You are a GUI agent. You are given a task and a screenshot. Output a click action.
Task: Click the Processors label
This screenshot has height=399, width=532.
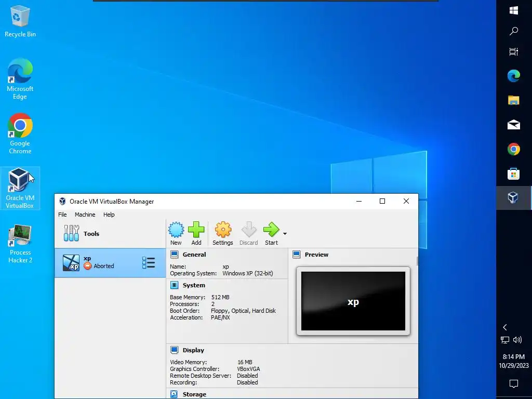184,304
